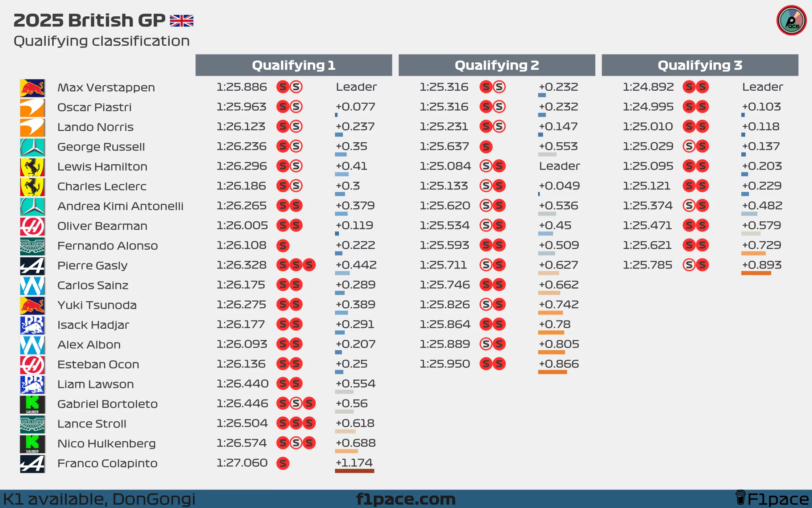
Task: Select the Qualifying 1 column header
Action: tap(294, 65)
